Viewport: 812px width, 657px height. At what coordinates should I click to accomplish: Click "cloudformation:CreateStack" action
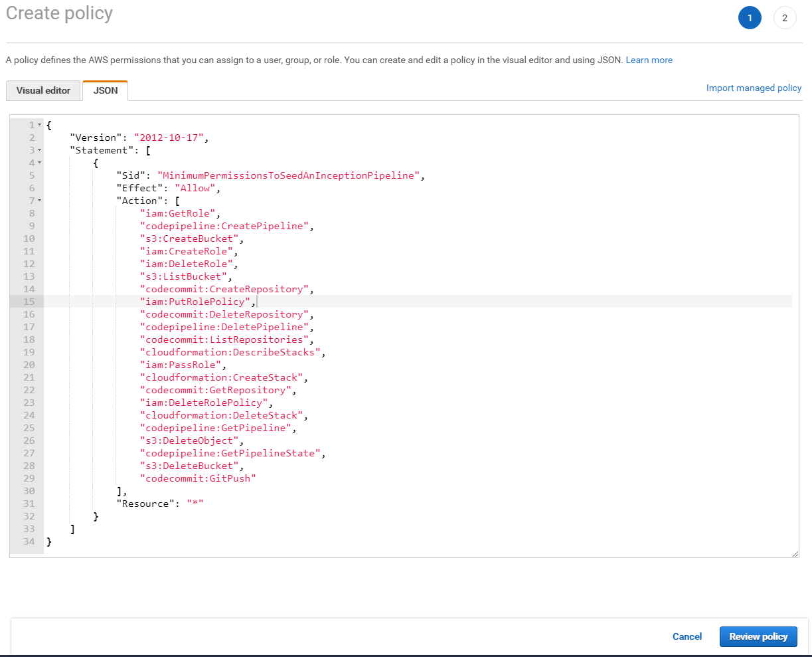pos(221,377)
